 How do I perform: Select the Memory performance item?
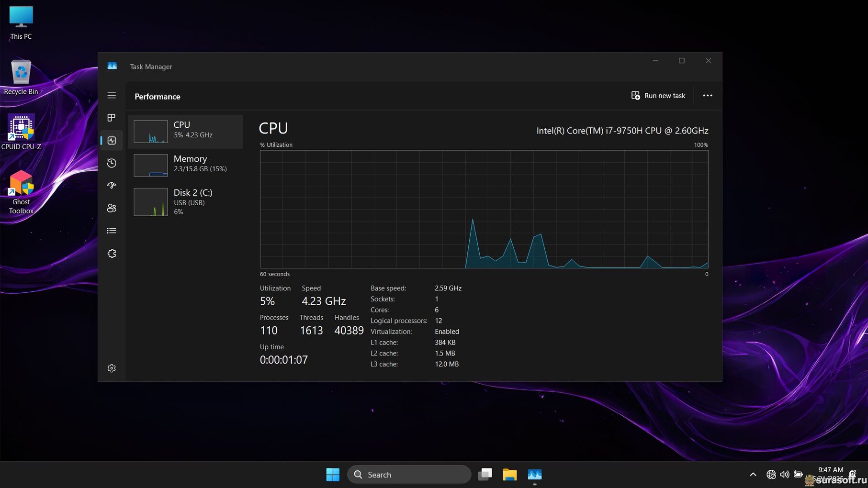tap(186, 165)
